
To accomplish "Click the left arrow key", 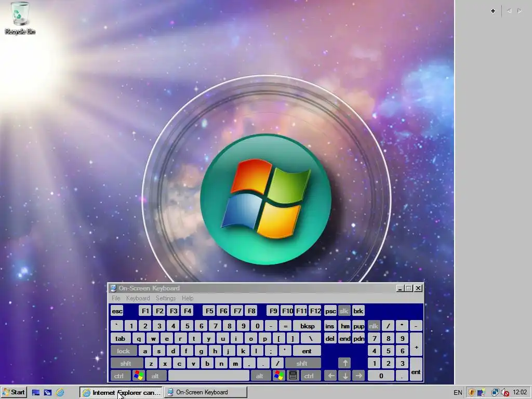I will 331,376.
